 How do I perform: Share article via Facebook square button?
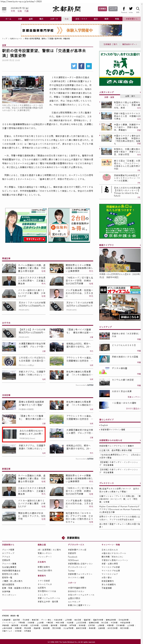(81, 66)
